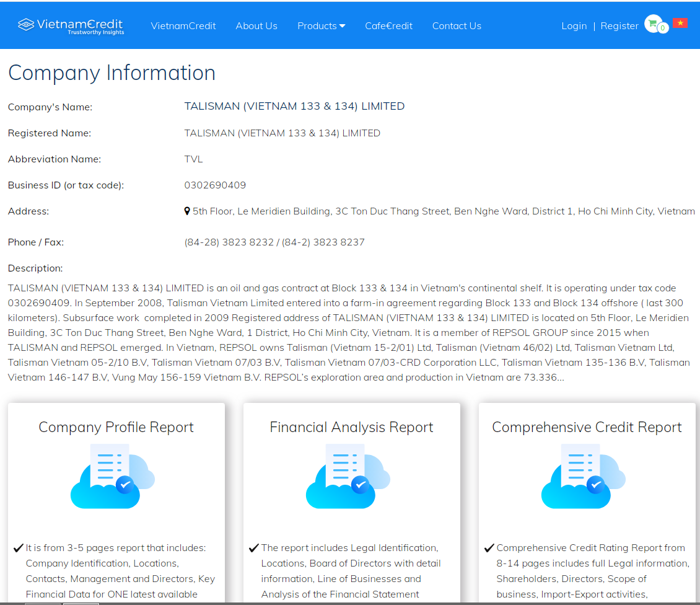Switch language via Vietnam flag icon
The image size is (700, 605).
coord(680,23)
